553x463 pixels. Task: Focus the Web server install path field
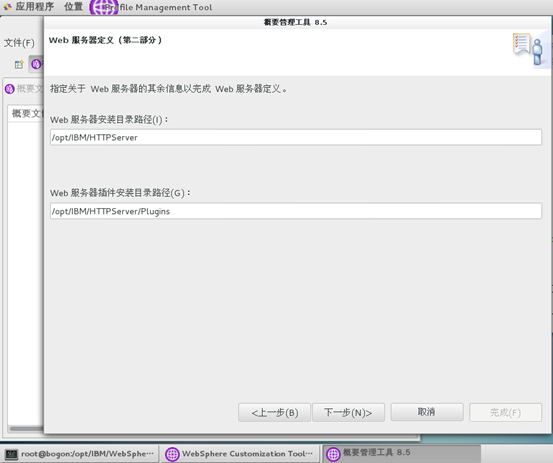(x=296, y=137)
